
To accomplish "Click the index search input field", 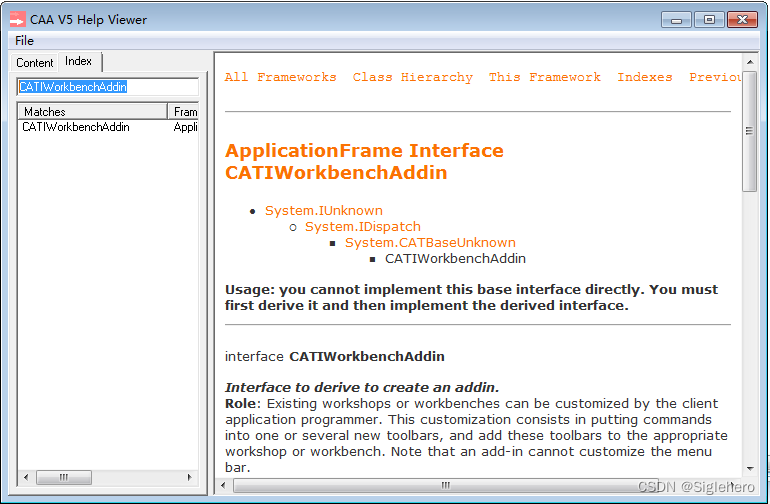I will coord(107,87).
